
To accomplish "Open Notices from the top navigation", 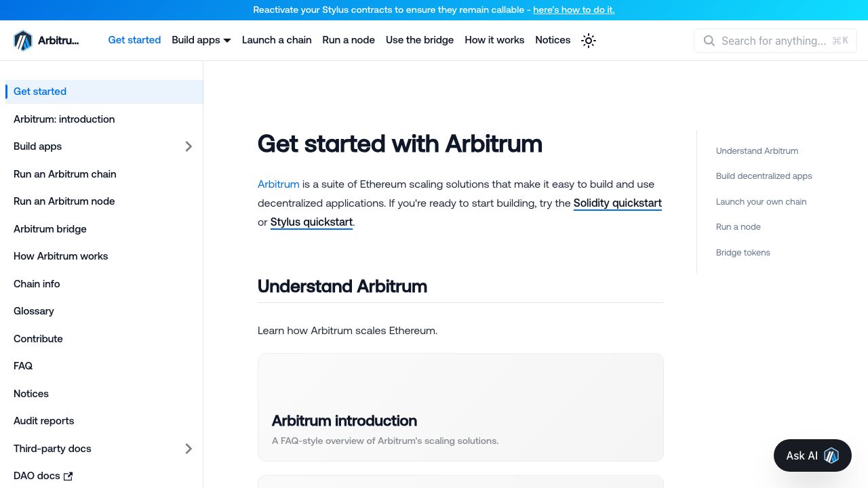I will tap(553, 40).
